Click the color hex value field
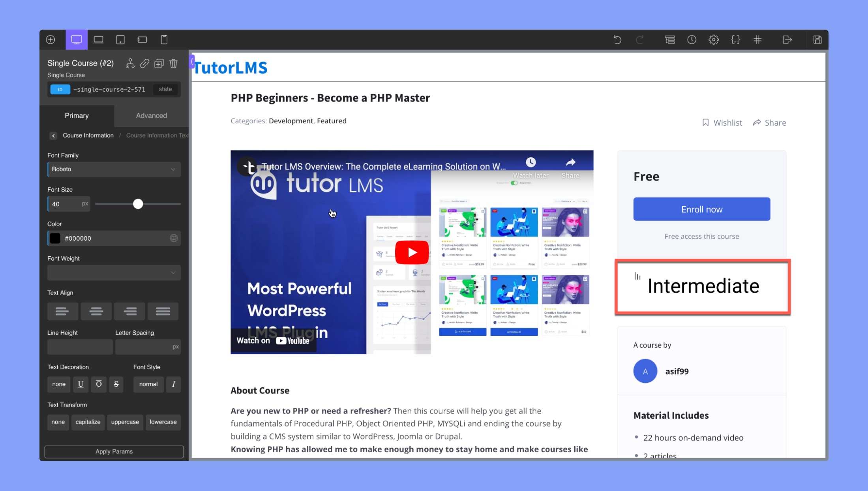The image size is (868, 491). coord(114,238)
